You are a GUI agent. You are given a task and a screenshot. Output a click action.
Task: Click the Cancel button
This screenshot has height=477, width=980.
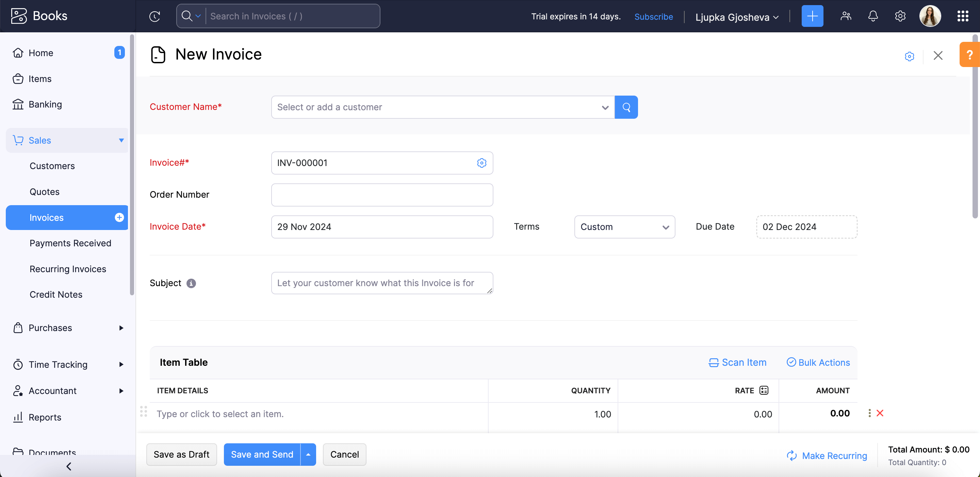point(344,455)
